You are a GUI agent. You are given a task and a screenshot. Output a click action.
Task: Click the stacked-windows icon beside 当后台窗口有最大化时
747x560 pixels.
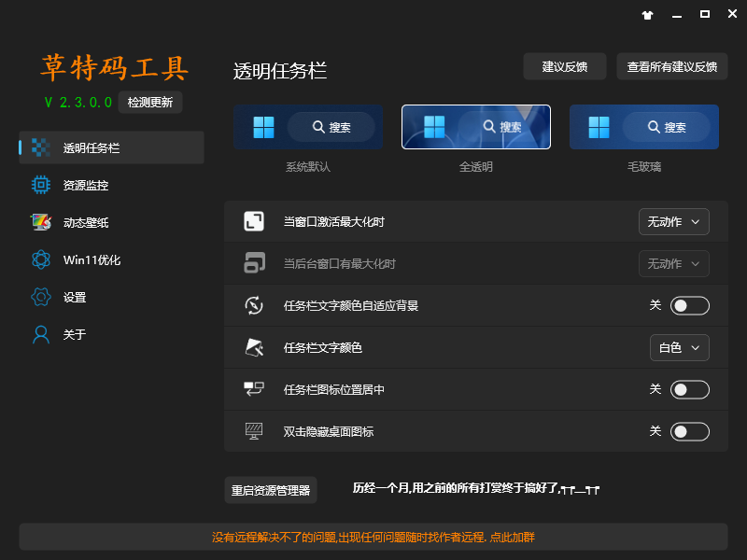254,263
